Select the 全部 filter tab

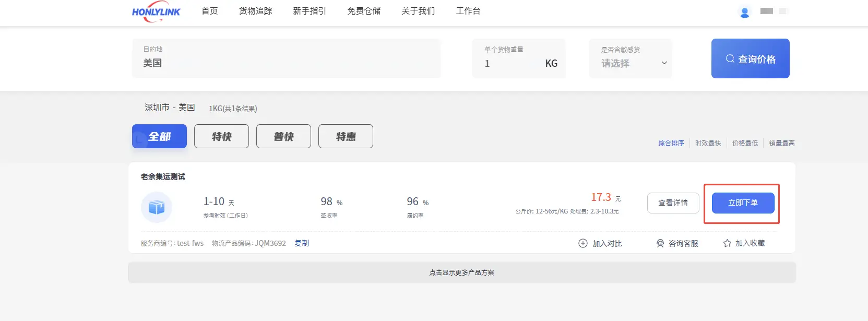159,136
